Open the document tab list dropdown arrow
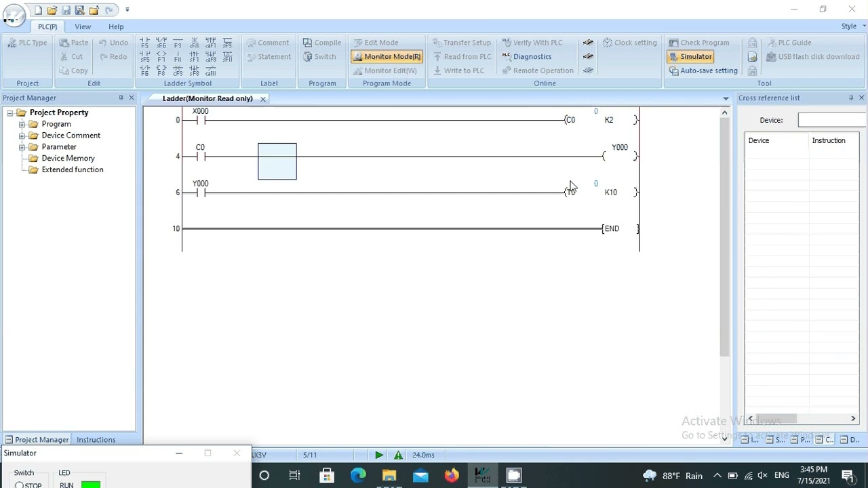Viewport: 868px width, 488px height. pos(726,99)
